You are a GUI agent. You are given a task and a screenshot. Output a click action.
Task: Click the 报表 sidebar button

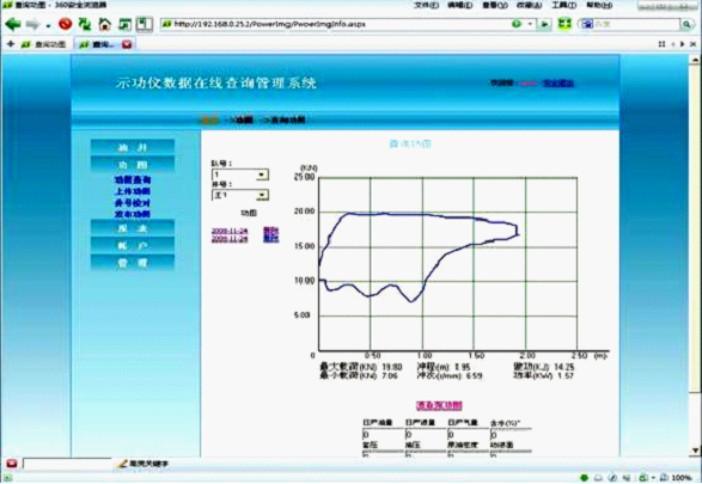coord(133,228)
